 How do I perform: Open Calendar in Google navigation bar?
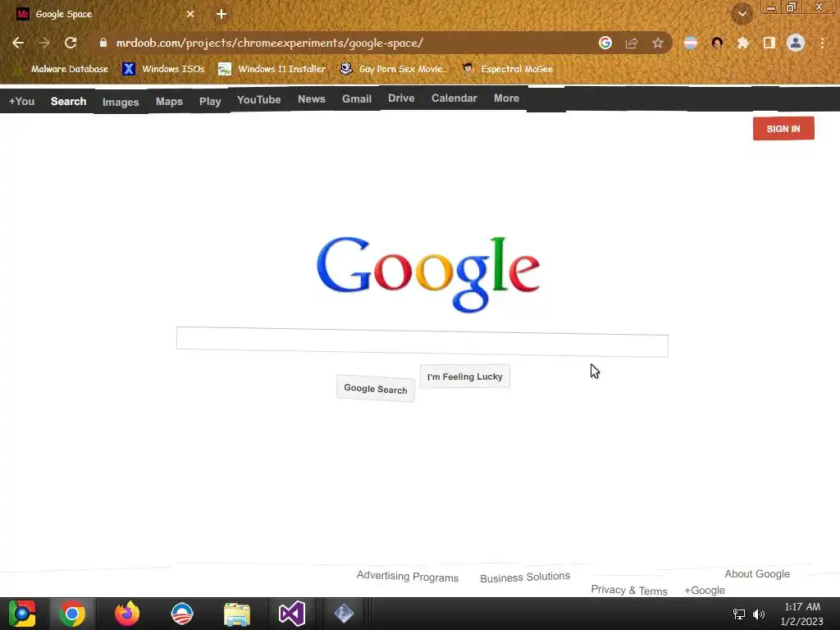coord(454,98)
